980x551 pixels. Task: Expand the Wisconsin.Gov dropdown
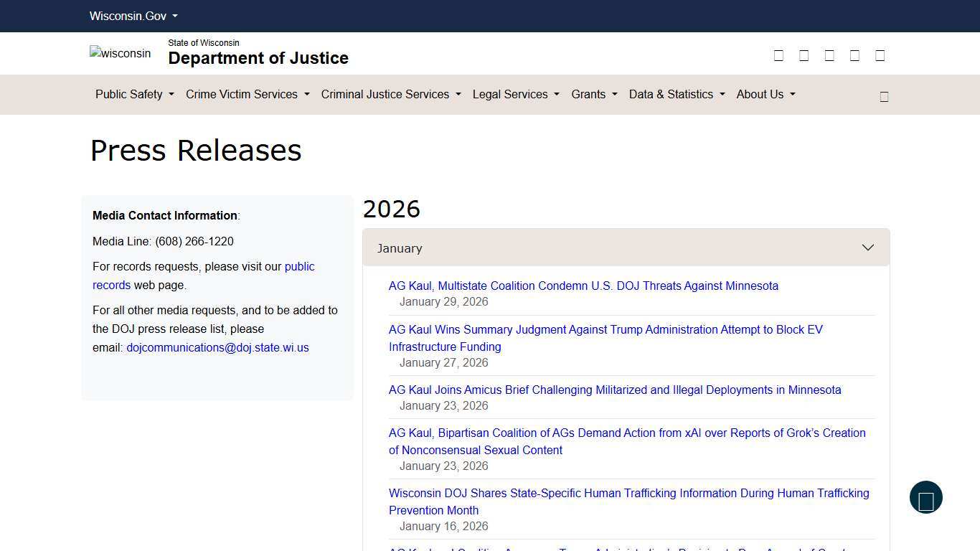133,16
